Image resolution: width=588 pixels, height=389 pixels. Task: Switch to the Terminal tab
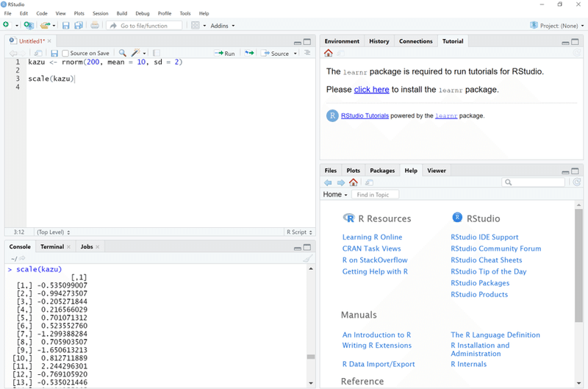(x=52, y=246)
